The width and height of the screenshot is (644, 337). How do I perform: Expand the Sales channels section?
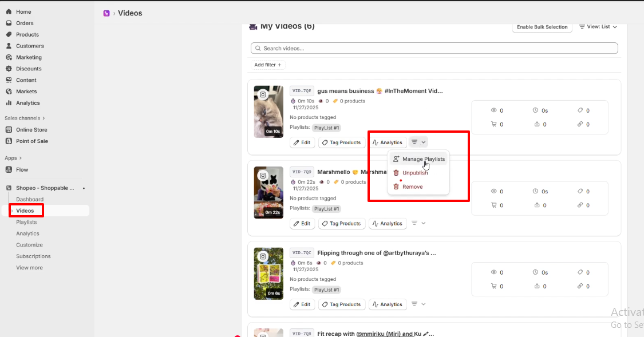25,118
